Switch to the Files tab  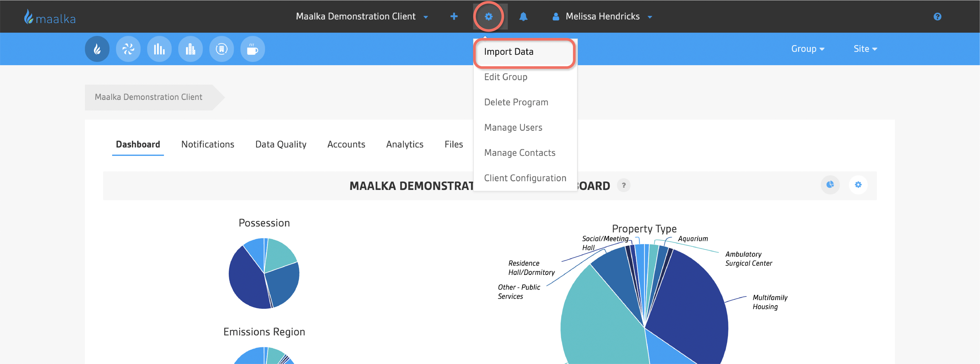point(454,145)
